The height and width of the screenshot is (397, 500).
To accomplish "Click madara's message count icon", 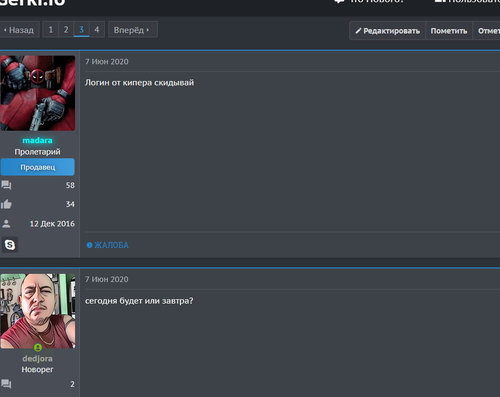I will coord(6,185).
